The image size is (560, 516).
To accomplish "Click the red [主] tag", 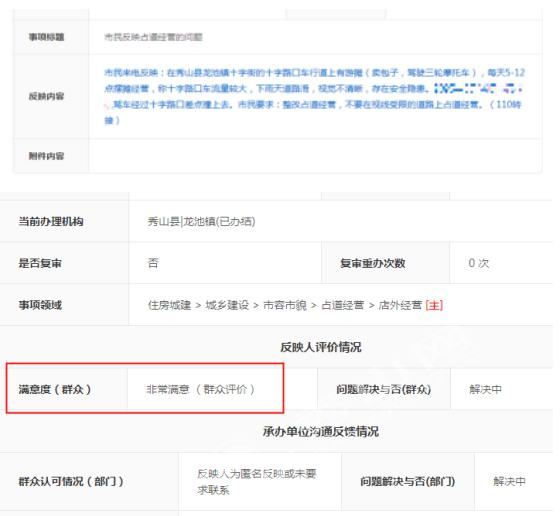I will pyautogui.click(x=434, y=305).
